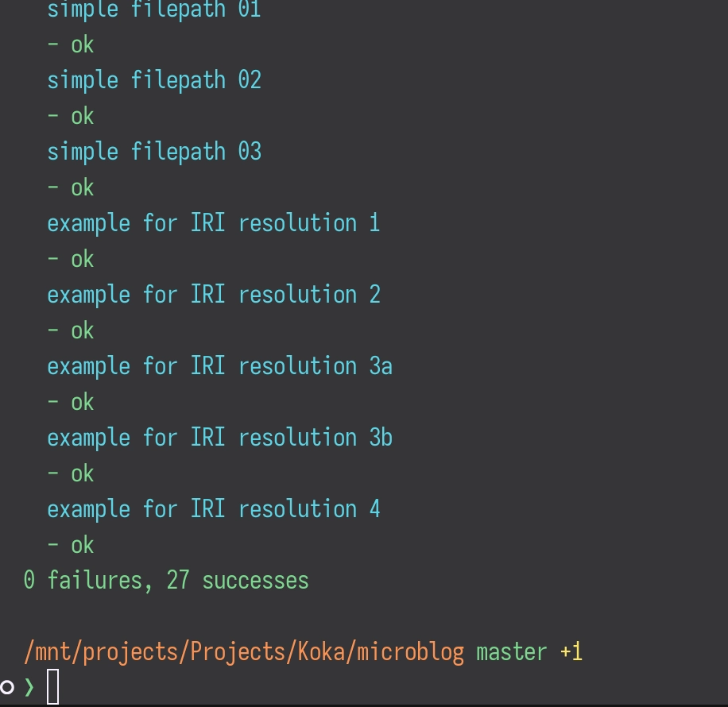Image resolution: width=728 pixels, height=707 pixels.
Task: Click the "0 failures, 27 successes" summary line
Action: point(166,581)
